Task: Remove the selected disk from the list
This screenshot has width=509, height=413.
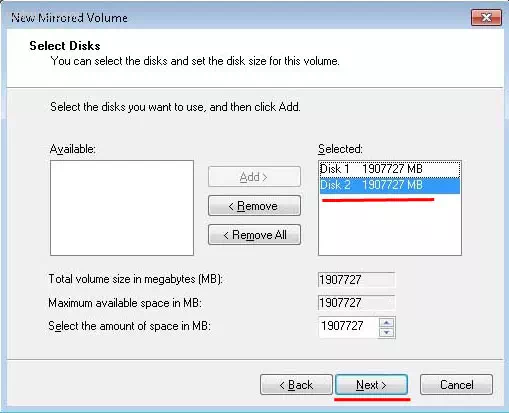Action: tap(254, 206)
